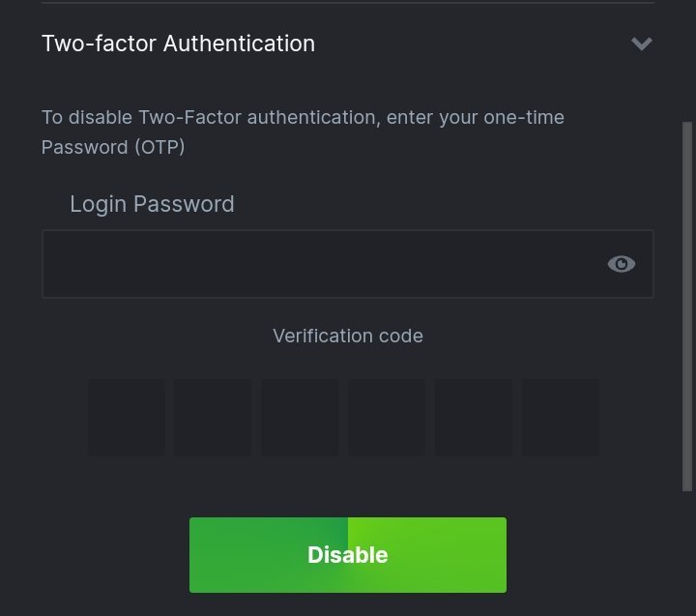Image resolution: width=696 pixels, height=616 pixels.
Task: Select the first verification code box
Action: (x=127, y=417)
